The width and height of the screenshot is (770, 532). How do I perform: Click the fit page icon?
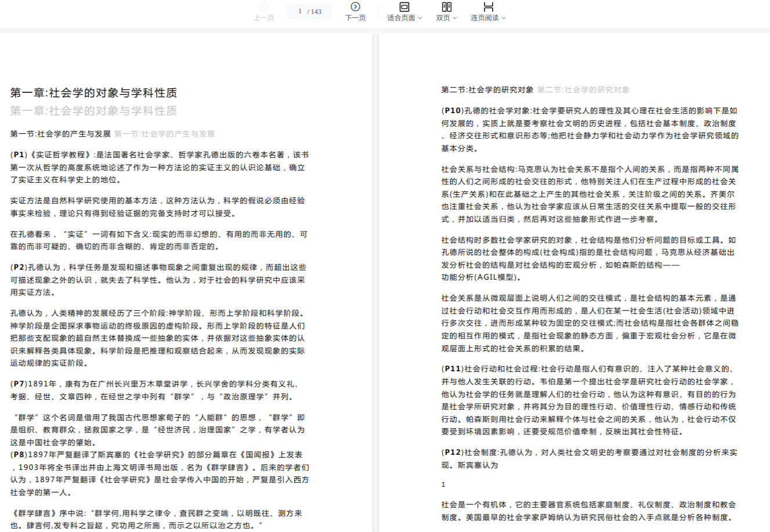pyautogui.click(x=404, y=6)
